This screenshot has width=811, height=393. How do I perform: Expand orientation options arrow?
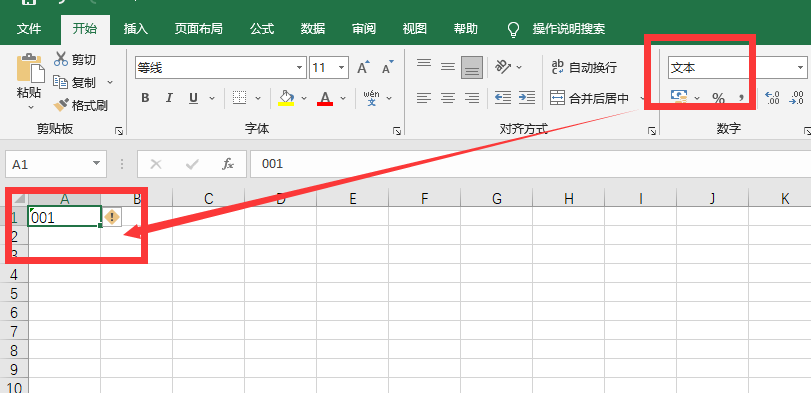click(519, 67)
